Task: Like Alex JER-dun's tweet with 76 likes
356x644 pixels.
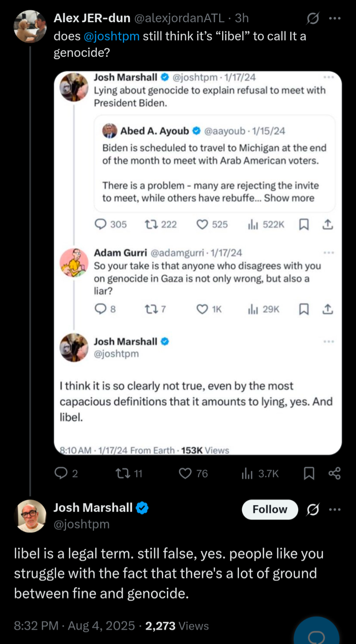Action: click(x=185, y=473)
